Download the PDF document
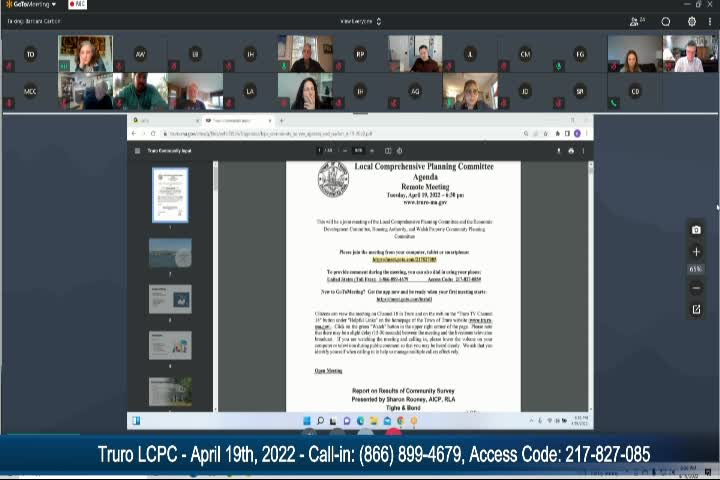Image resolution: width=720 pixels, height=480 pixels. [559, 151]
